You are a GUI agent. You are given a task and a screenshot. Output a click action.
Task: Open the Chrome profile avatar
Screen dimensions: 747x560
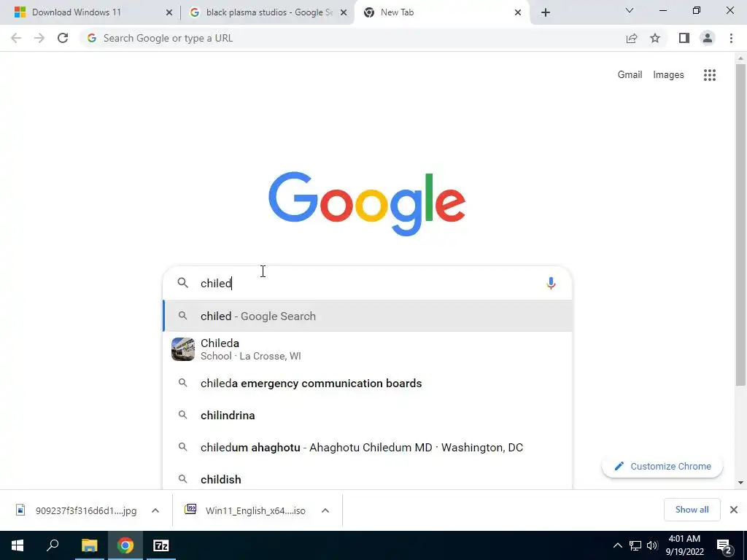point(708,38)
